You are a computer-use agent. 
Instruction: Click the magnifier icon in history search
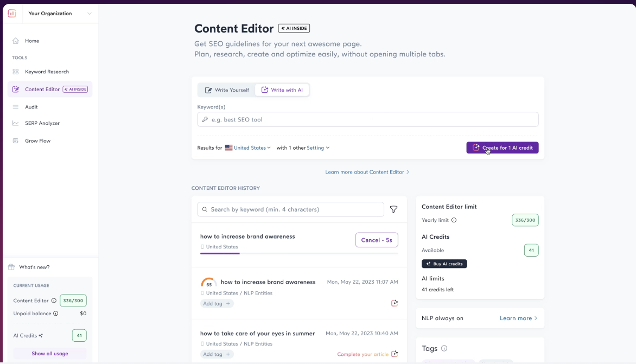click(205, 209)
